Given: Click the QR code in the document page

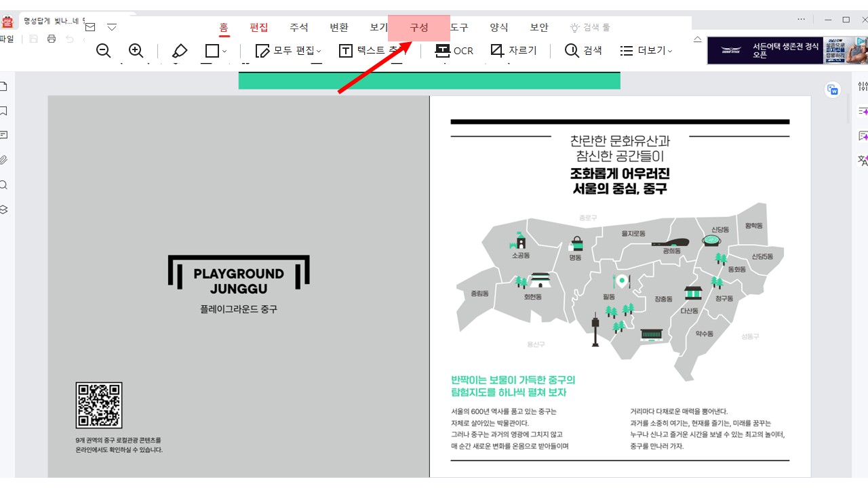Looking at the screenshot, I should point(99,405).
